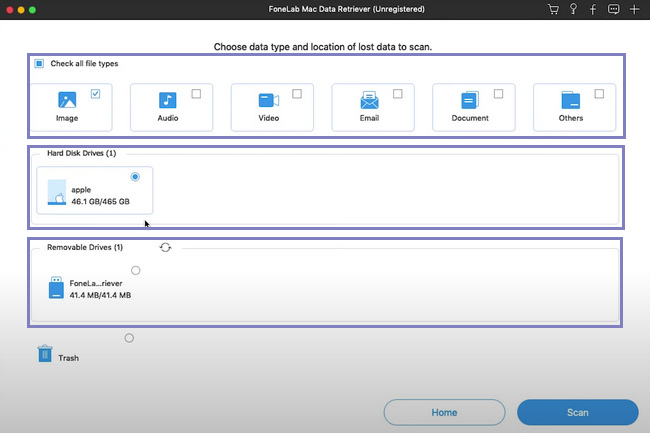Click the window title FoneLab Mac Data Retriever
The image size is (650, 433).
[347, 9]
